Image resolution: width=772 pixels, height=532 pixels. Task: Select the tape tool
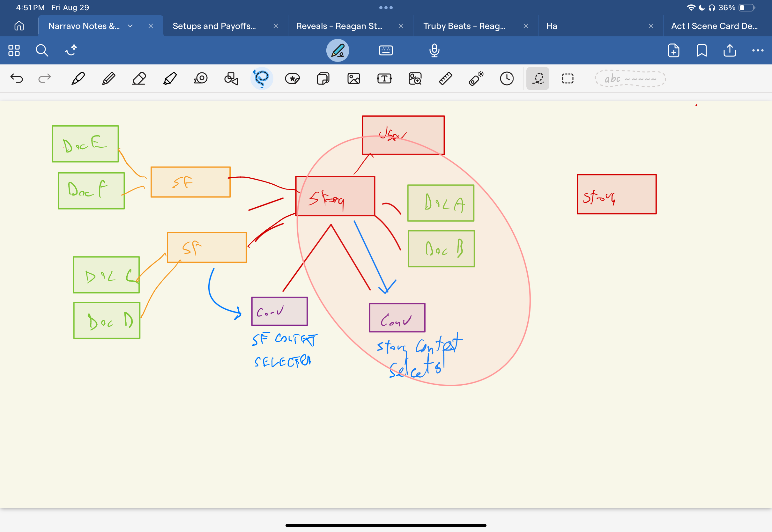[201, 79]
